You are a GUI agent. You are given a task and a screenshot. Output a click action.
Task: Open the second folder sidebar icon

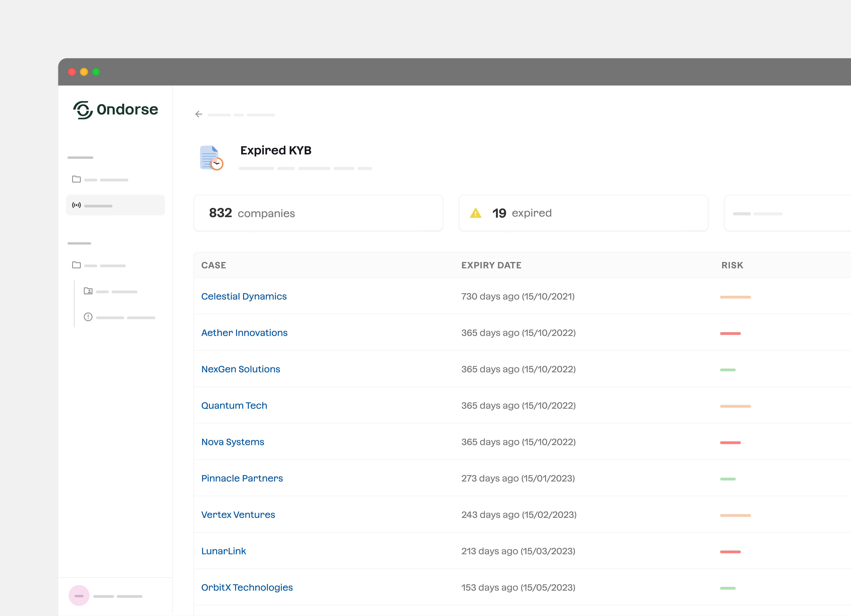point(76,265)
